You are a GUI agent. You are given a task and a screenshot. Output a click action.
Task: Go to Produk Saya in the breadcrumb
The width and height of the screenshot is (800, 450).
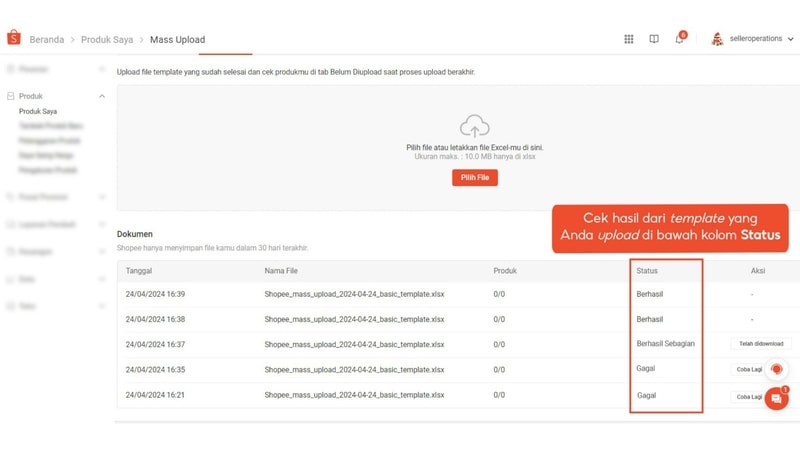(x=107, y=40)
